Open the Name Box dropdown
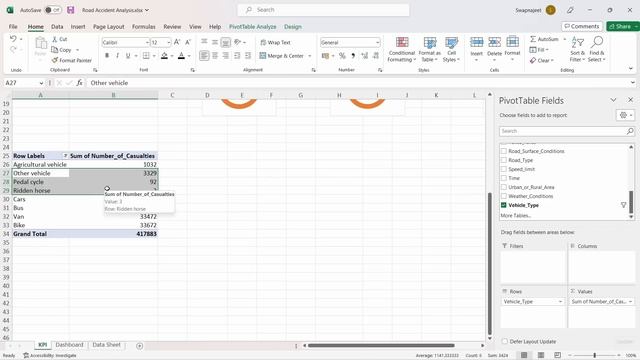Viewport: 640px width, 360px height. 41,83
